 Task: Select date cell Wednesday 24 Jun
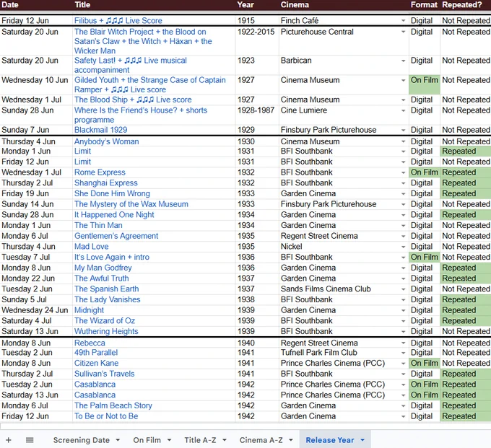click(x=35, y=310)
